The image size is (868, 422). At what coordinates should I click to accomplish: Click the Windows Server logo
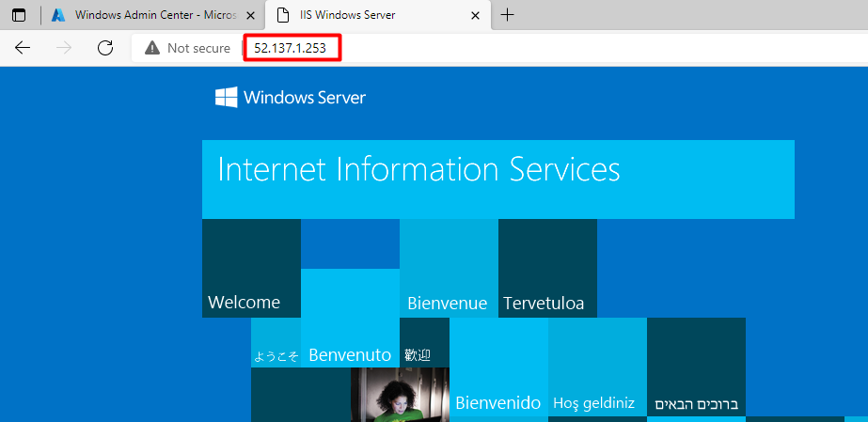[291, 98]
